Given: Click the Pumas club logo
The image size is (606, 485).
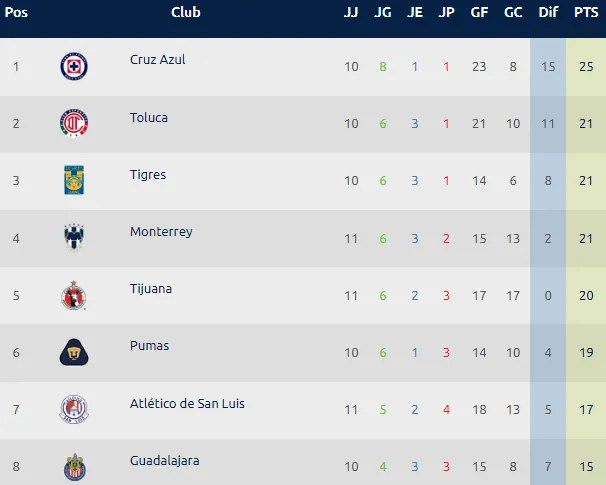Looking at the screenshot, I should coord(75,352).
